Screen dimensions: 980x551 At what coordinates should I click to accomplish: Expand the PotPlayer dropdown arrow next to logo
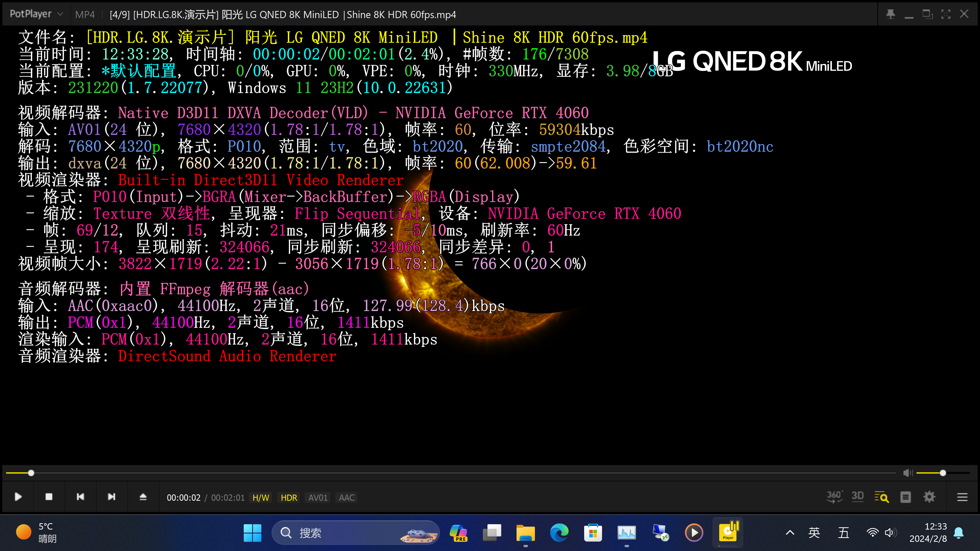tap(60, 14)
